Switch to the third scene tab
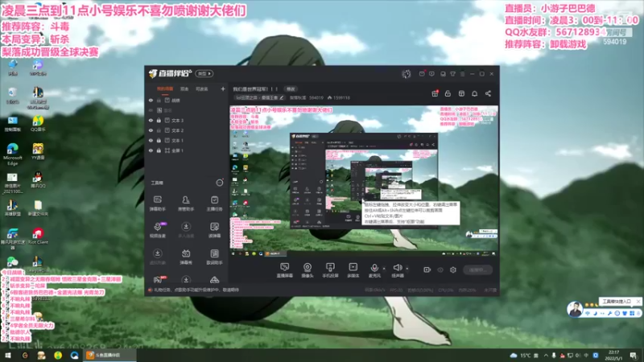Viewport: 644px width, 362px height. (202, 88)
